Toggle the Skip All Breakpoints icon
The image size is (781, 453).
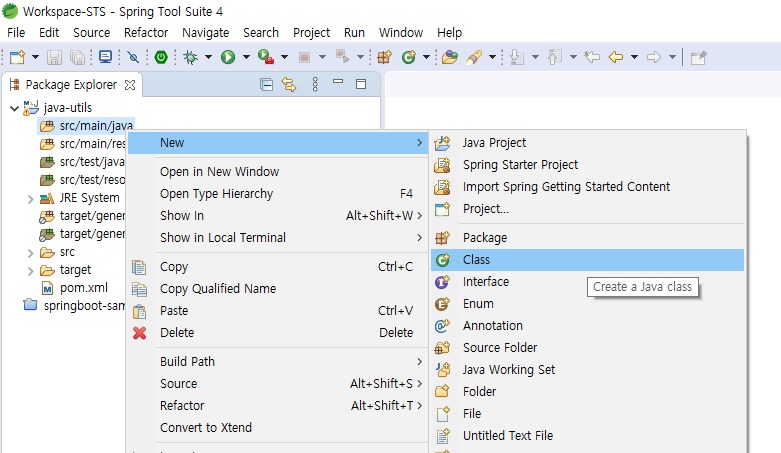[x=133, y=57]
